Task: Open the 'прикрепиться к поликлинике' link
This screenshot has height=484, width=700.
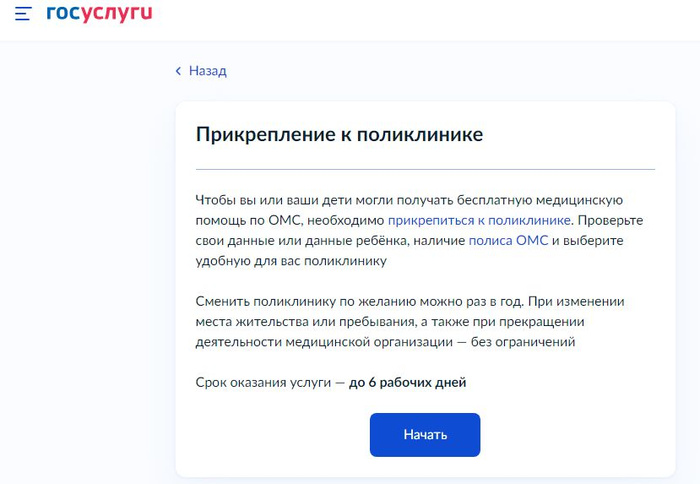Action: click(479, 220)
